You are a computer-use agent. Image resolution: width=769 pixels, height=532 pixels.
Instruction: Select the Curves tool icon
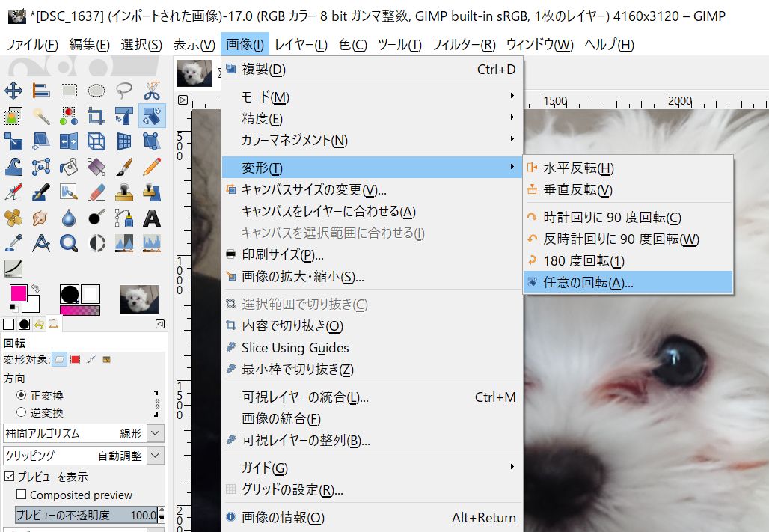13,269
